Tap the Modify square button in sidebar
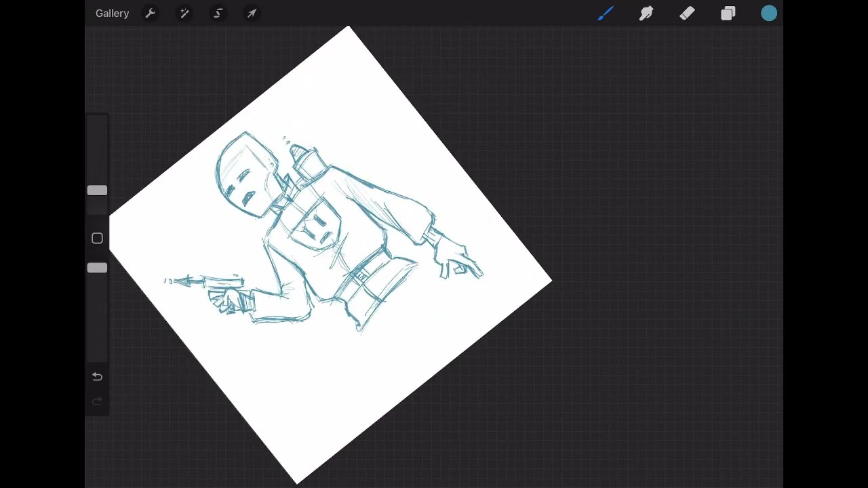This screenshot has height=488, width=868. (x=97, y=239)
